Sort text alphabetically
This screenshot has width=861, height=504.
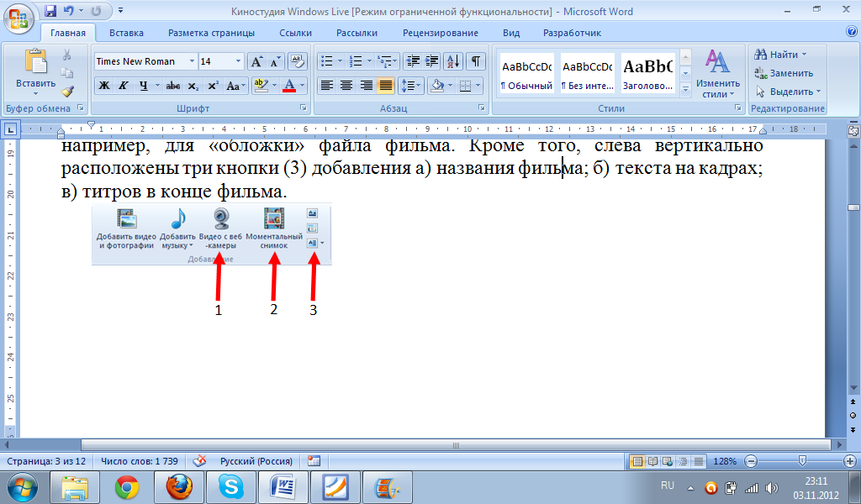tap(453, 61)
